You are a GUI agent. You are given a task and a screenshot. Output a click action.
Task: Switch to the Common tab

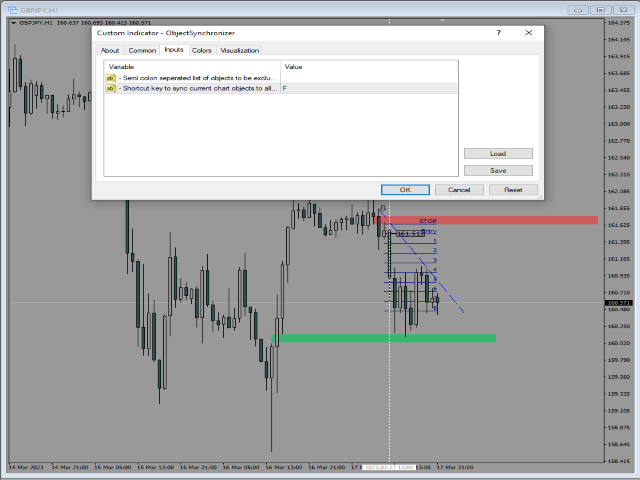point(142,50)
